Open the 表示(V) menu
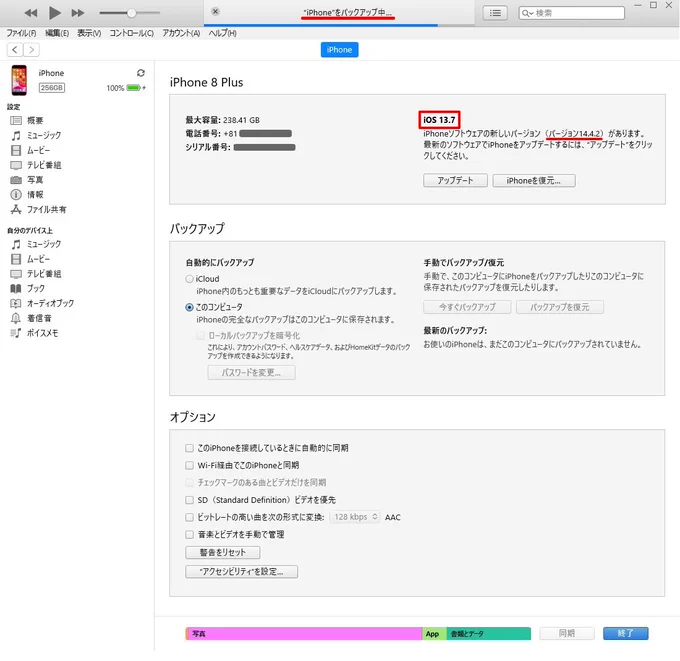The image size is (680, 661). pos(89,33)
